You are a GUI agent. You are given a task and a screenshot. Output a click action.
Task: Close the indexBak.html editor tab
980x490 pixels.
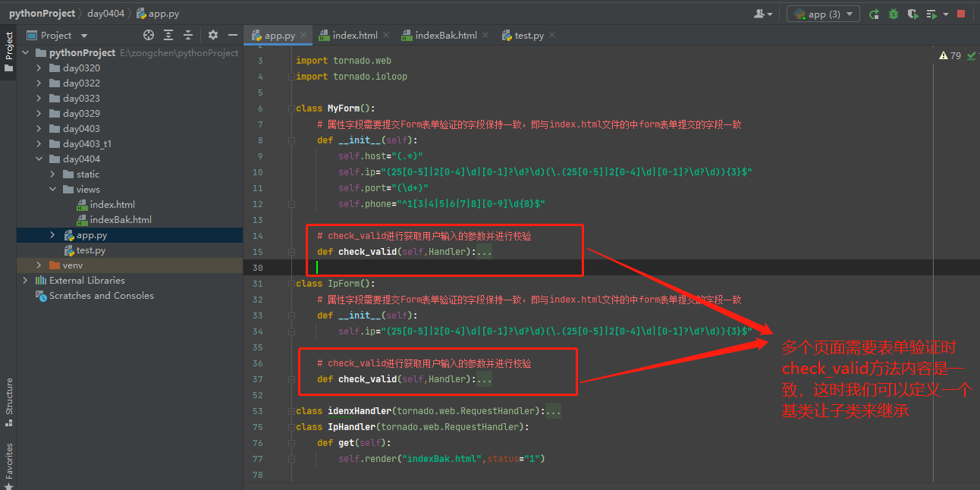pyautogui.click(x=486, y=35)
